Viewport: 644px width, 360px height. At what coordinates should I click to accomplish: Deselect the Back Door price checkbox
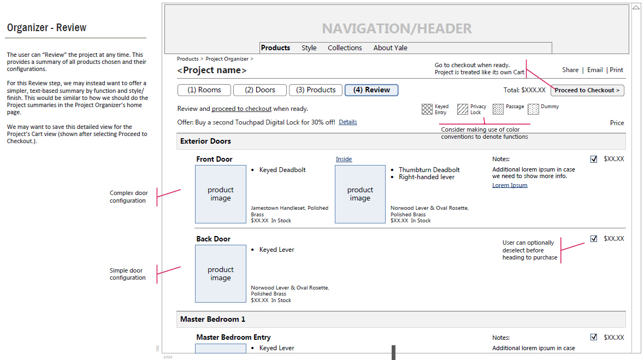[x=594, y=239]
